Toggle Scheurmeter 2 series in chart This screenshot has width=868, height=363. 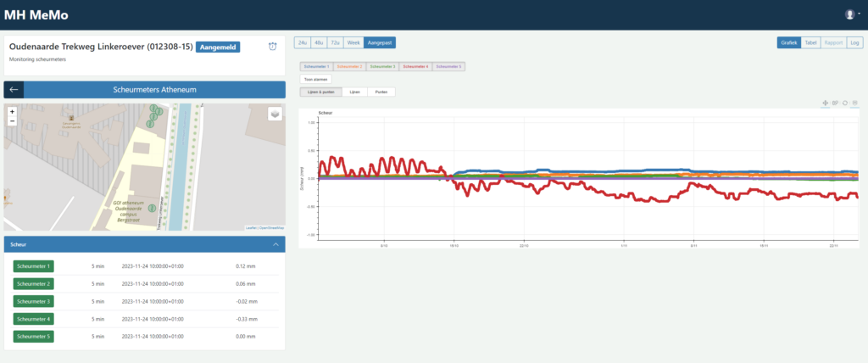(x=348, y=66)
